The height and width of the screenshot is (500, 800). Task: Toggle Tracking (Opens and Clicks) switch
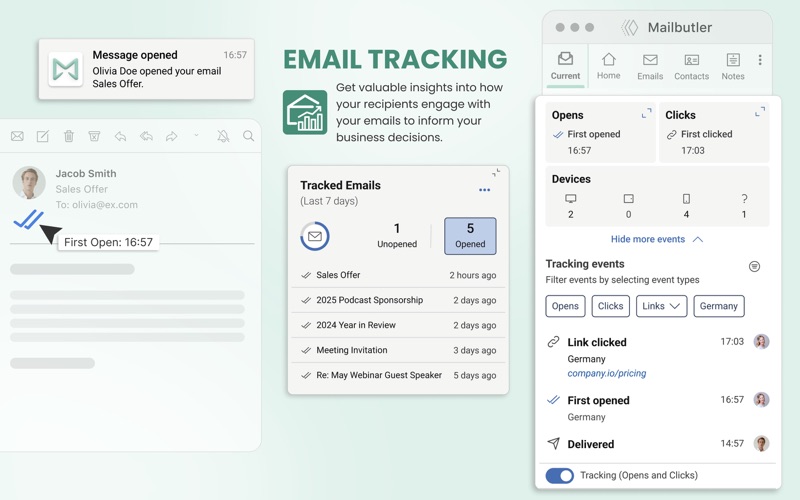point(560,476)
